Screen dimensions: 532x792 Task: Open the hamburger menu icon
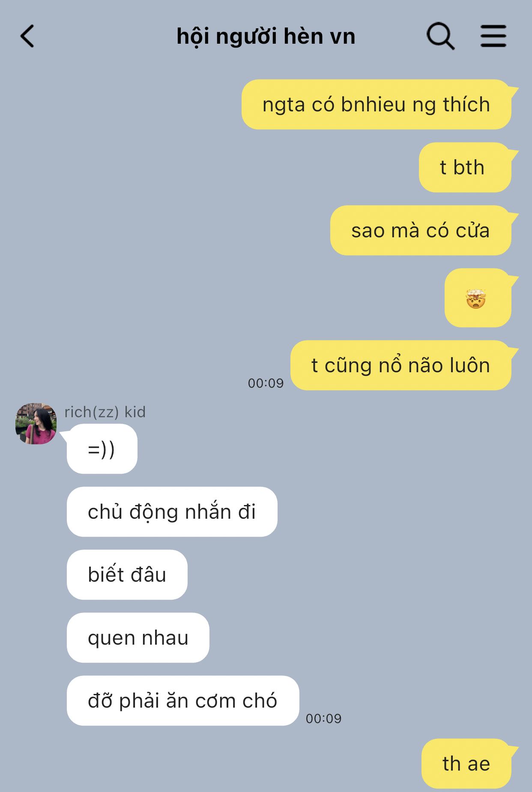(493, 36)
